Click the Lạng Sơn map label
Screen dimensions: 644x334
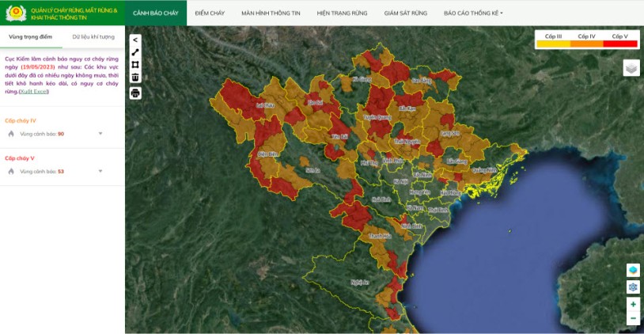click(449, 134)
